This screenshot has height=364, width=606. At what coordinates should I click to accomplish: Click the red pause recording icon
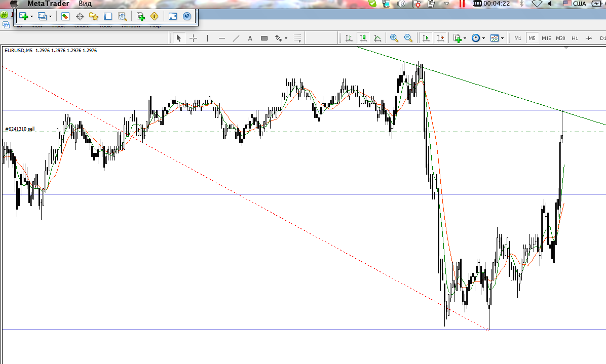[462, 4]
